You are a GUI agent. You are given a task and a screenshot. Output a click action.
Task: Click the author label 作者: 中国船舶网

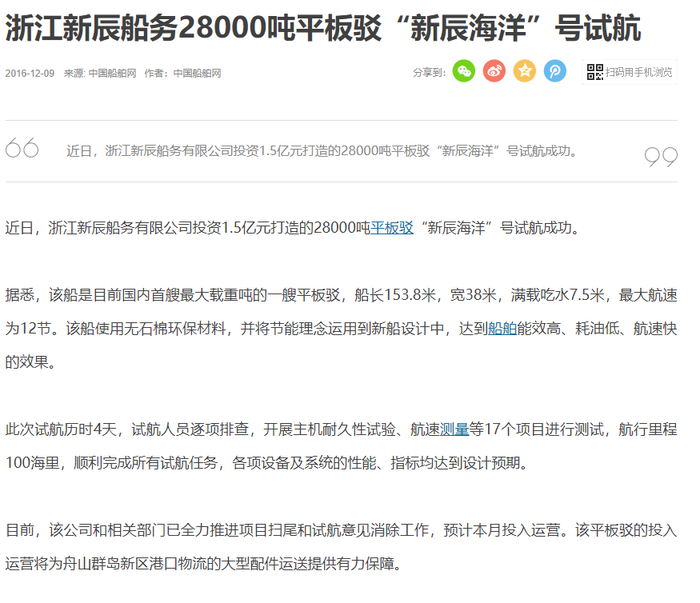point(183,73)
